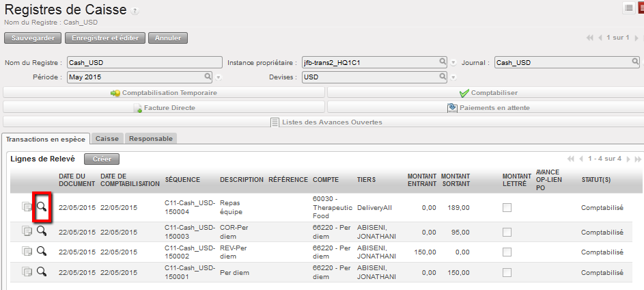Click help icon beside Registres de Caisse
This screenshot has width=644, height=290.
[135, 12]
